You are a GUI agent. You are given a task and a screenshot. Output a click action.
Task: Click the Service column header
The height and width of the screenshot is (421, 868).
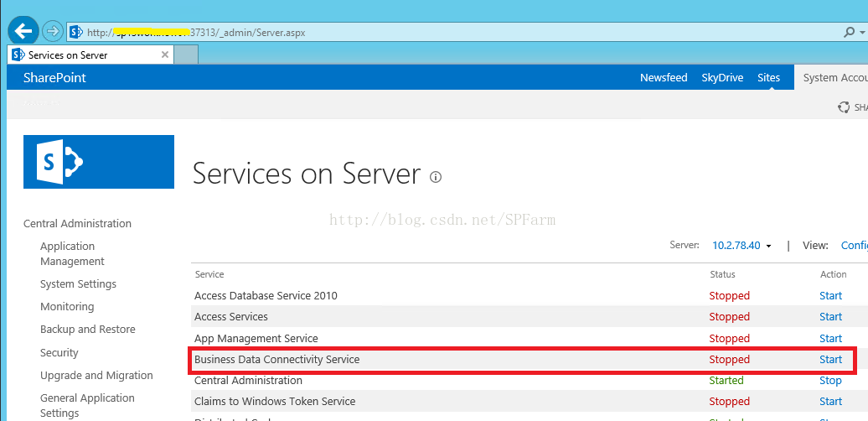[x=209, y=274]
